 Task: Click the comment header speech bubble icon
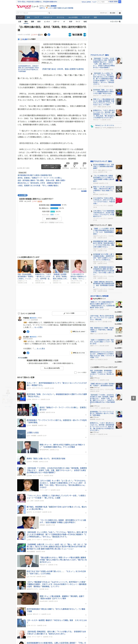click(x=19, y=314)
